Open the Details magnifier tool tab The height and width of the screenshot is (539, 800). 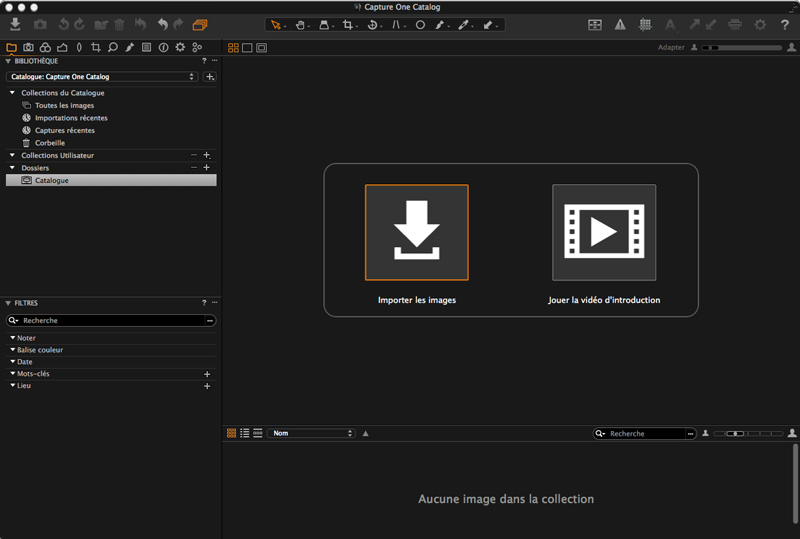[x=113, y=47]
